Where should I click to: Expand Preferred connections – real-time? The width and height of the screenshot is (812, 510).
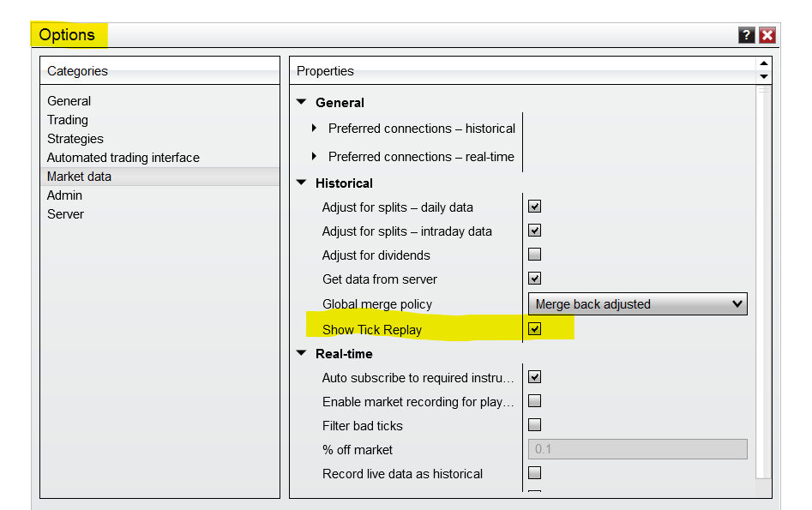315,157
